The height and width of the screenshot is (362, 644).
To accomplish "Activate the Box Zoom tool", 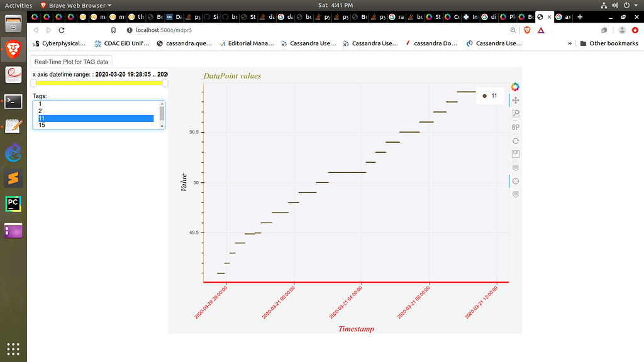I will click(516, 114).
